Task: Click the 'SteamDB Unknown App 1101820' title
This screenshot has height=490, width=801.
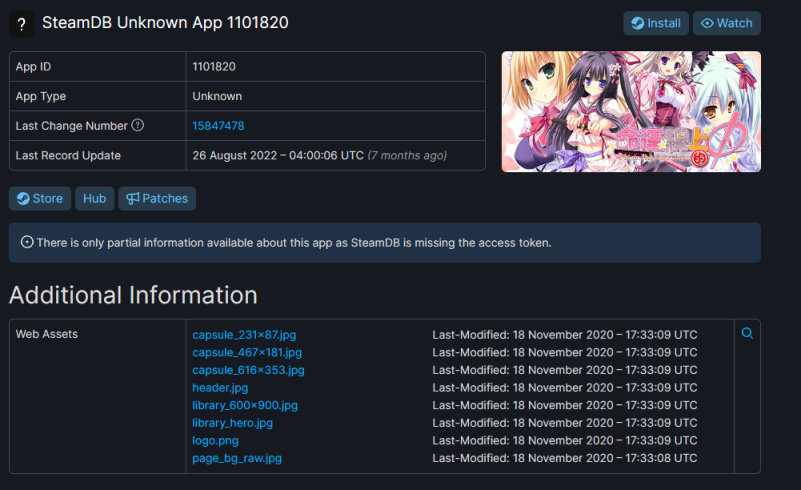Action: pos(165,22)
